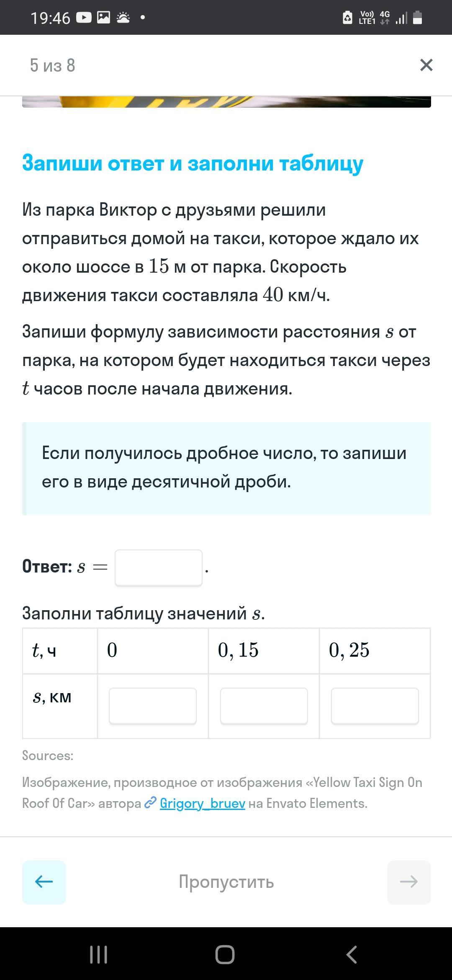Tap the '5 из 8' progress counter

click(x=52, y=65)
